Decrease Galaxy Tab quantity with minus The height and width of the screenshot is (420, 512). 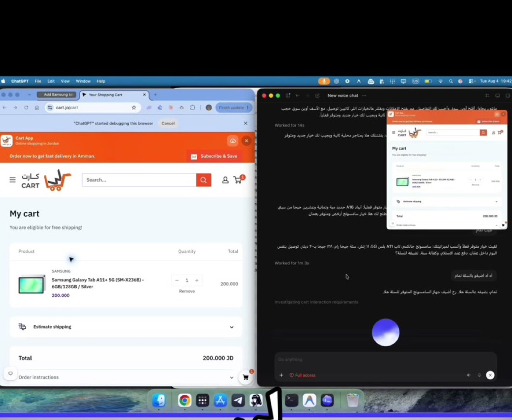coord(177,281)
